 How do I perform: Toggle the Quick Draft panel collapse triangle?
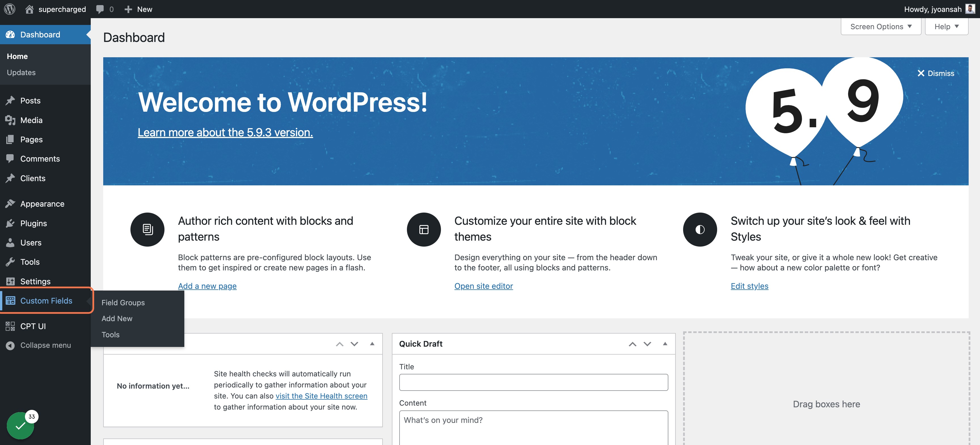[665, 344]
